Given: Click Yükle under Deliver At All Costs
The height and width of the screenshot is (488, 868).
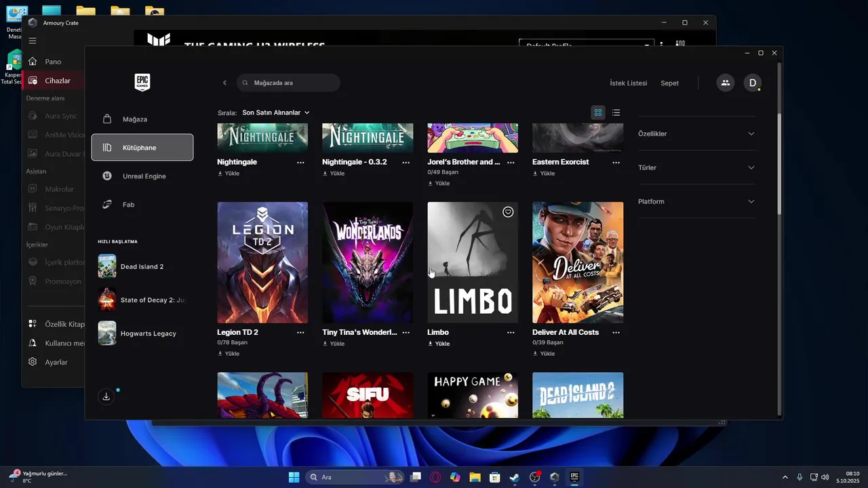Looking at the screenshot, I should [x=544, y=354].
